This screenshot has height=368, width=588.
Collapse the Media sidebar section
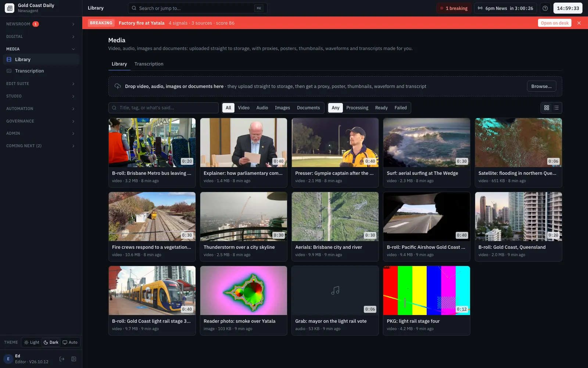point(41,49)
